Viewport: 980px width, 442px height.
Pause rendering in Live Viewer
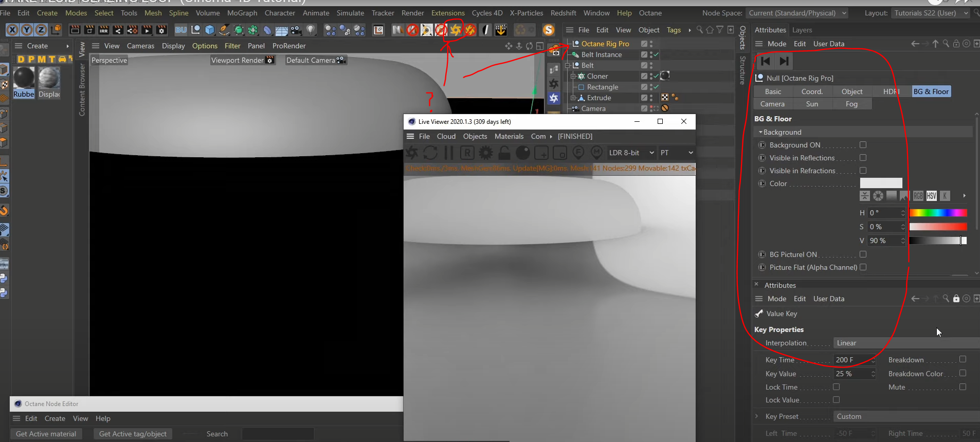pyautogui.click(x=449, y=153)
